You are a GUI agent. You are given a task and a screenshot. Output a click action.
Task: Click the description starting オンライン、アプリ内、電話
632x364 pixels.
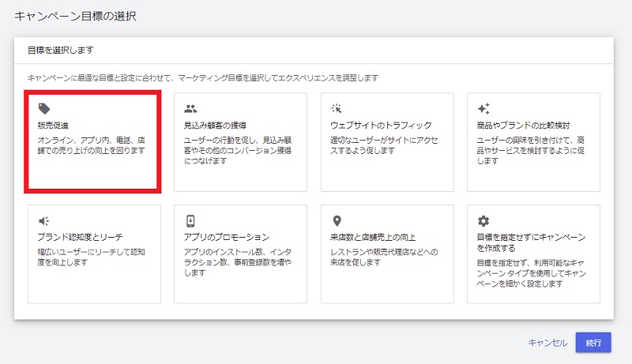pos(91,145)
